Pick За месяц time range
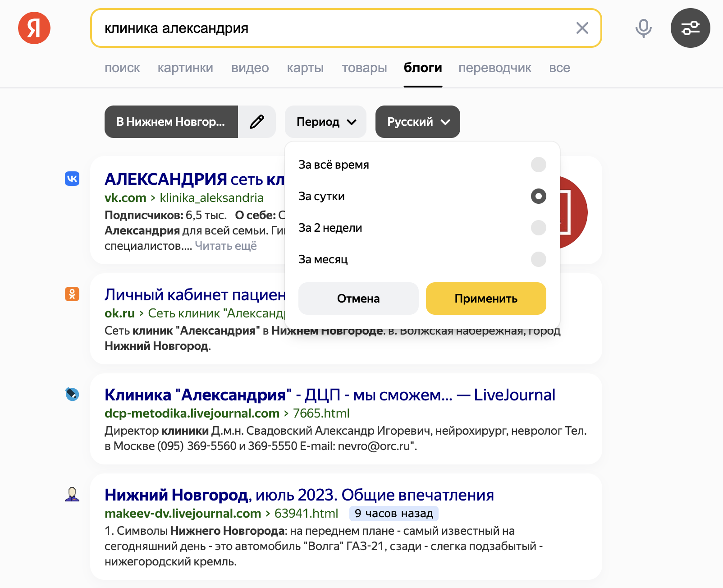The height and width of the screenshot is (588, 723). click(538, 260)
